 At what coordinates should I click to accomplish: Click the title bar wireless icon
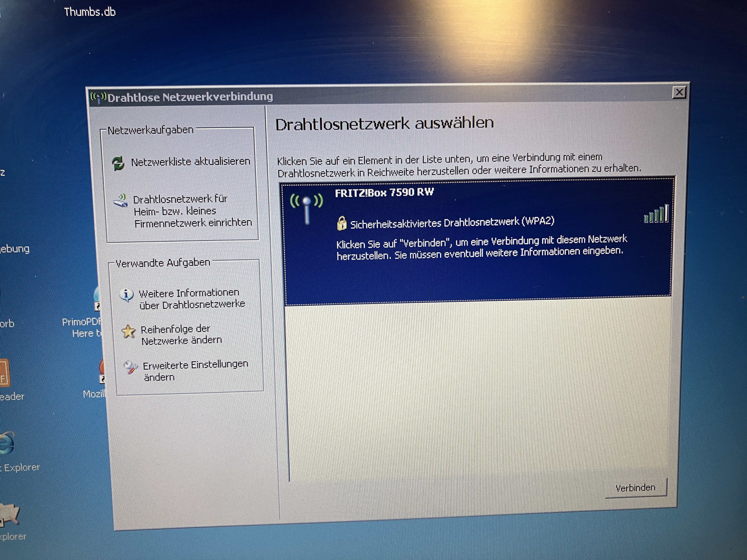tap(98, 98)
